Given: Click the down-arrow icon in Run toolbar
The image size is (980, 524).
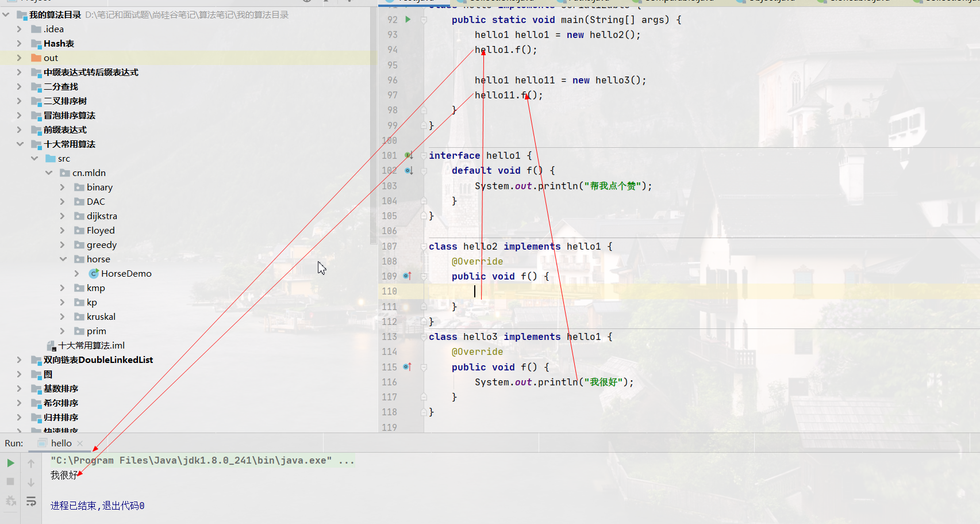Looking at the screenshot, I should pyautogui.click(x=31, y=482).
